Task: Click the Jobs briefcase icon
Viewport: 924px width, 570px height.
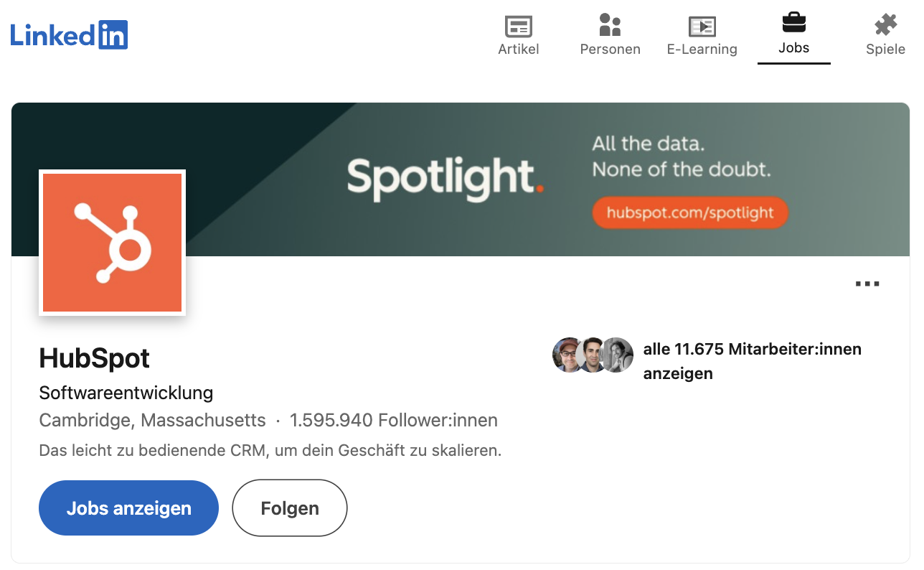Action: click(793, 24)
